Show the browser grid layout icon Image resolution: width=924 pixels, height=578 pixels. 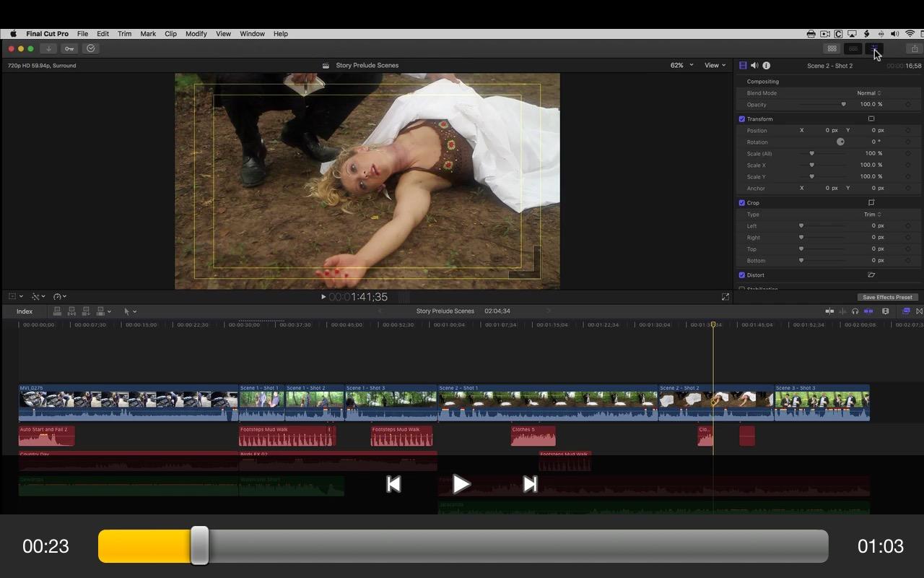832,48
